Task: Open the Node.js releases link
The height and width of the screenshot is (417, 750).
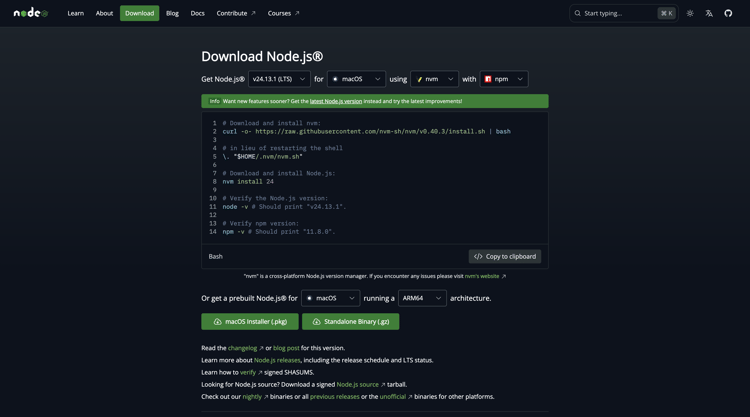Action: pos(277,360)
